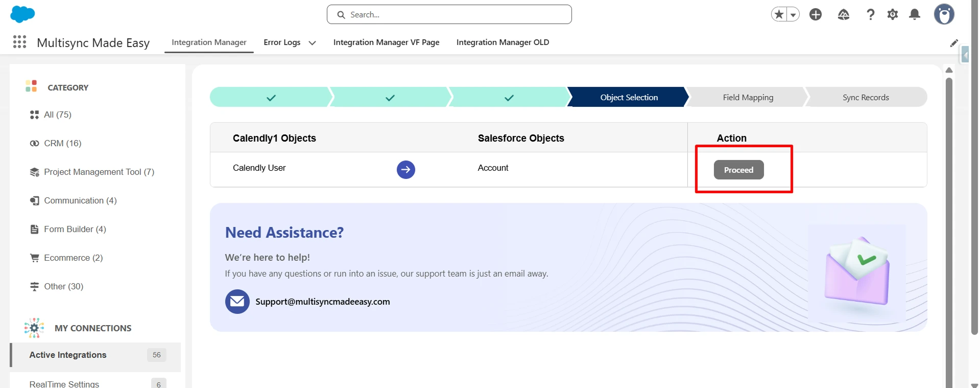Open the Setup gear icon

pos(893,14)
